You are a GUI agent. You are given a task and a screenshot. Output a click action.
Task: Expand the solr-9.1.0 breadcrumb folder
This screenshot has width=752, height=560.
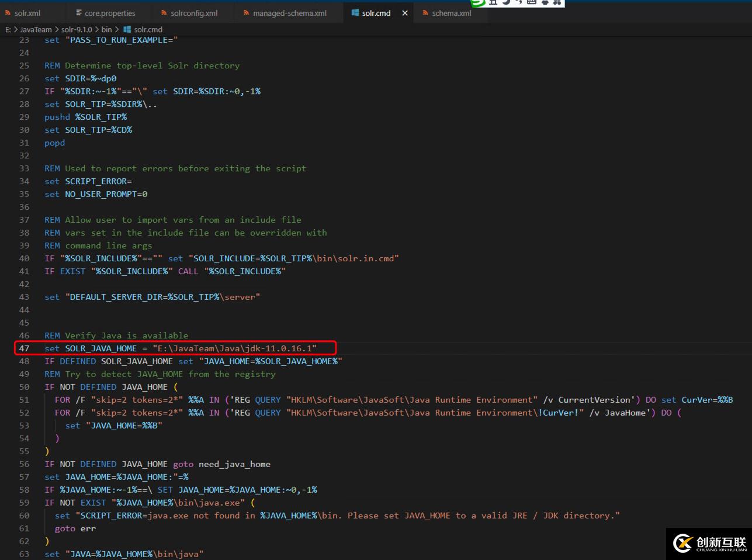click(77, 29)
